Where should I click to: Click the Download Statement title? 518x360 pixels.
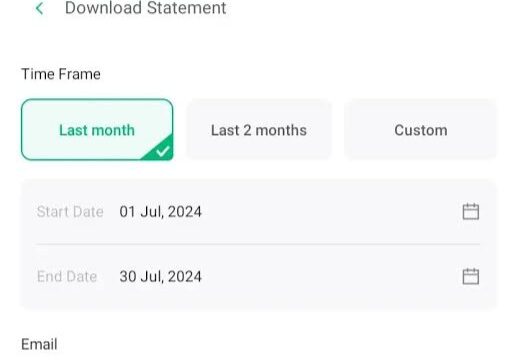[146, 8]
